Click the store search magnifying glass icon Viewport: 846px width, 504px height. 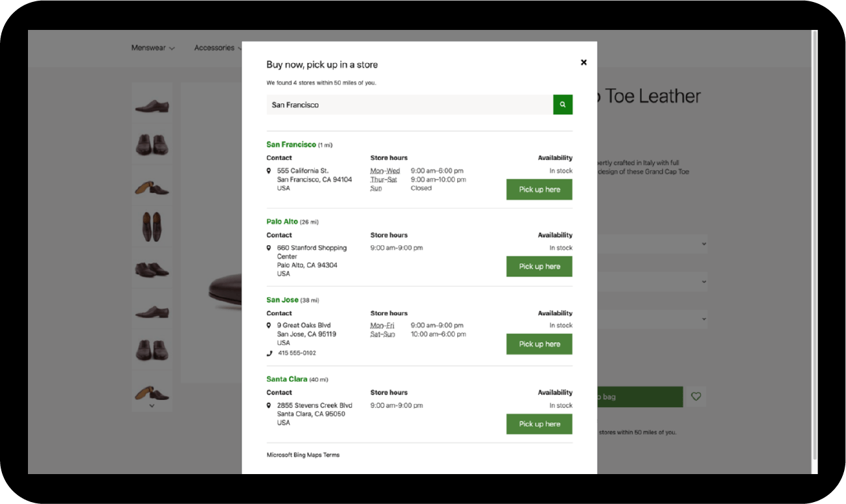tap(562, 104)
